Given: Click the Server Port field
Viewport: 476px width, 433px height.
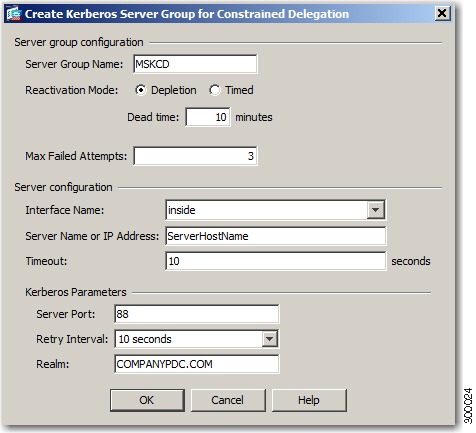Looking at the screenshot, I should click(197, 314).
